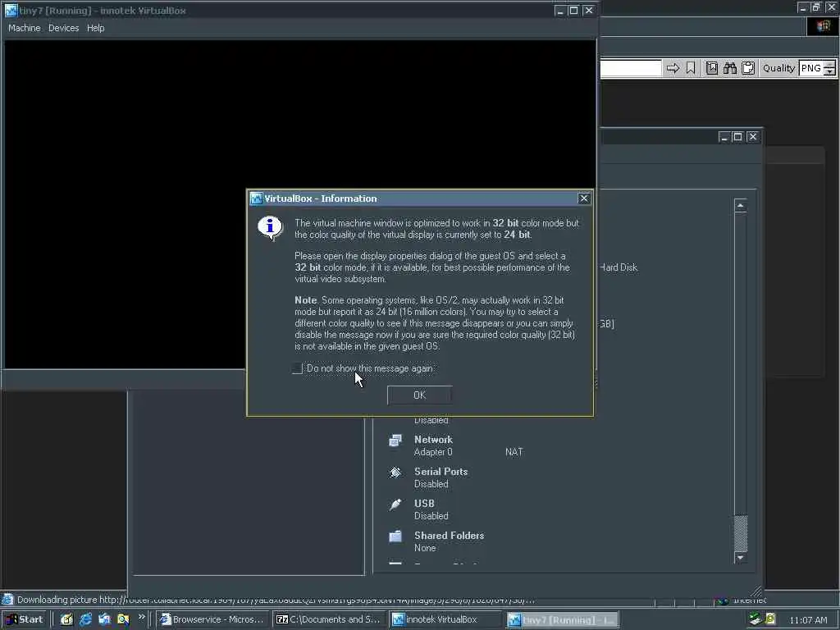Close the VirtualBox Information dialog
The image size is (840, 630).
[x=583, y=199]
